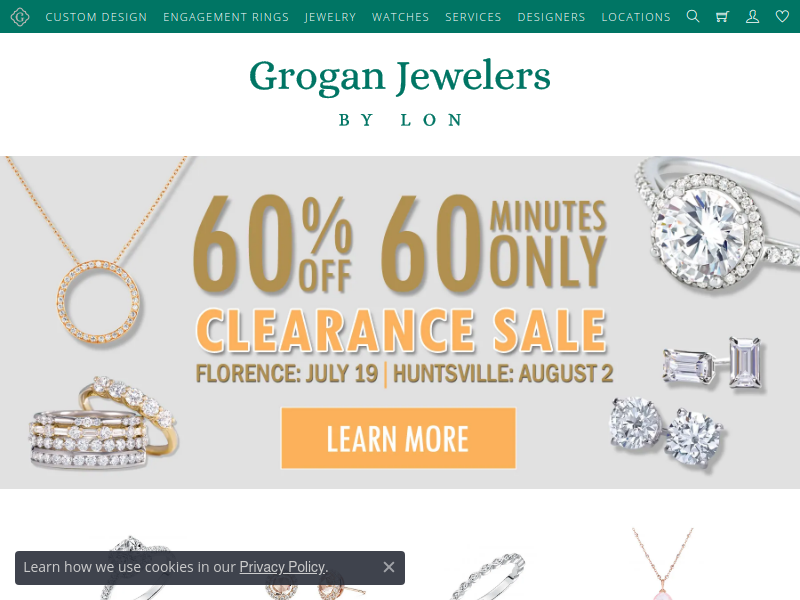This screenshot has height=600, width=800.
Task: Select the diamond band ring thumbnail
Action: 489,577
